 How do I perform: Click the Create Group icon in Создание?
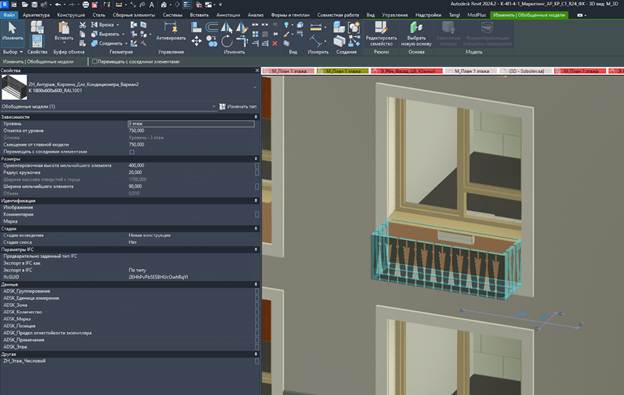point(354,27)
